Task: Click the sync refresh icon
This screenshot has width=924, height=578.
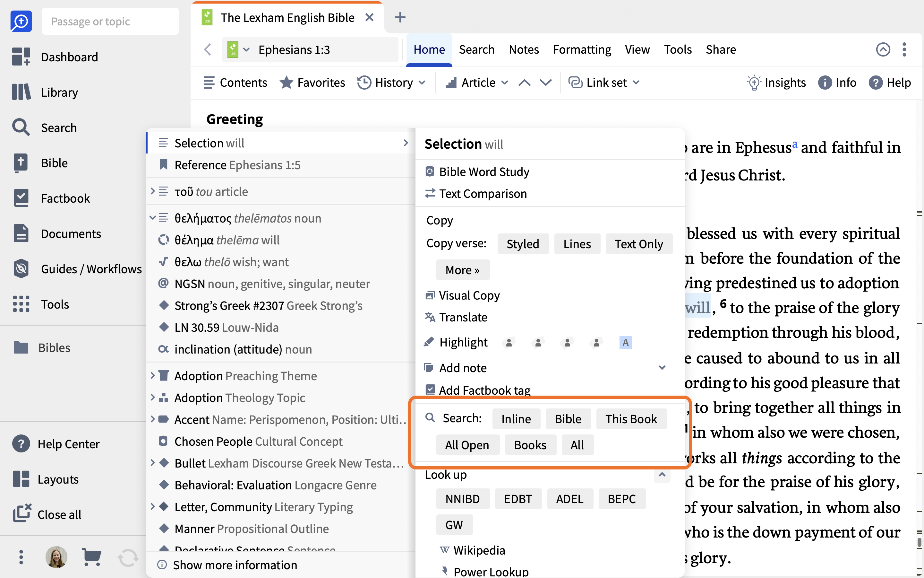Action: coord(128,558)
